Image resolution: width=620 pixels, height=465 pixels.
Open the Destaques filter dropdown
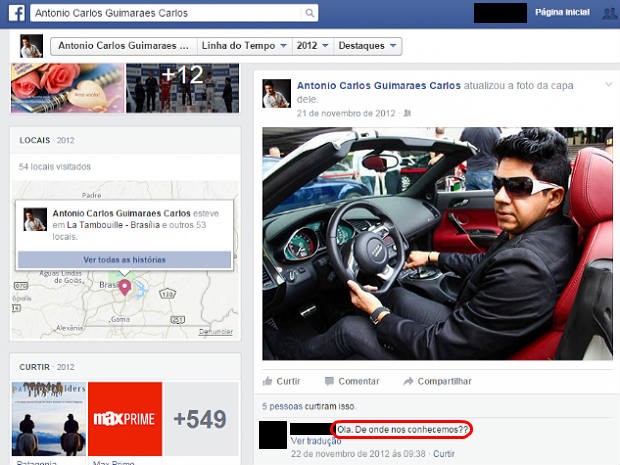click(x=367, y=47)
